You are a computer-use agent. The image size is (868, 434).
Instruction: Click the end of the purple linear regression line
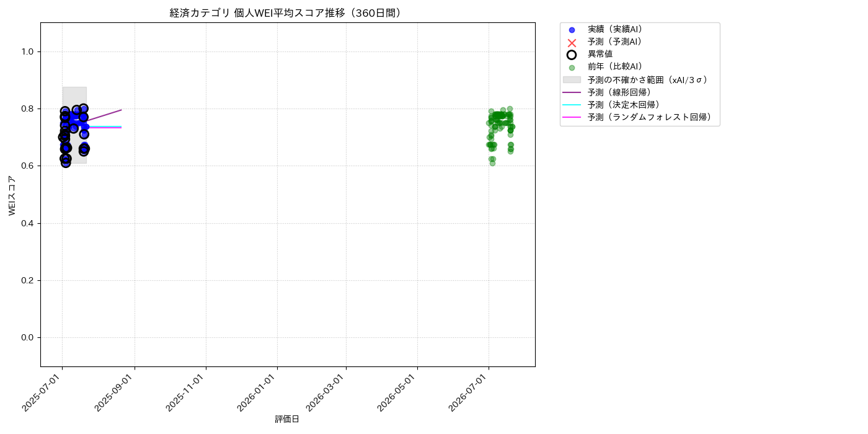coord(121,110)
